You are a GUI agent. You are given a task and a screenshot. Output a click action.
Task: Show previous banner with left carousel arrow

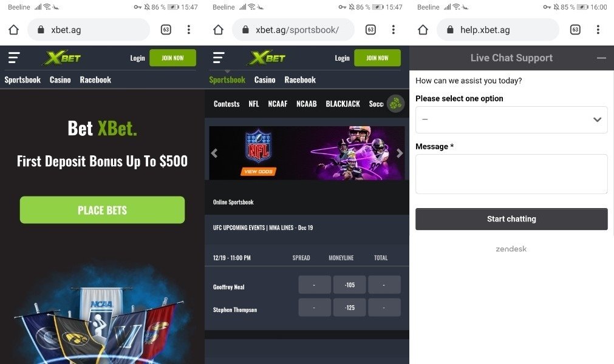click(x=214, y=153)
